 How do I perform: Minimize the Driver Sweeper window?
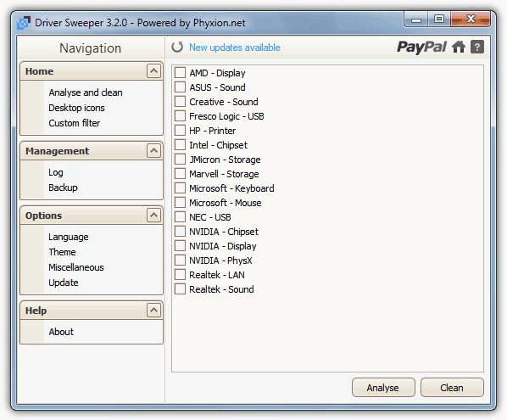416,20
